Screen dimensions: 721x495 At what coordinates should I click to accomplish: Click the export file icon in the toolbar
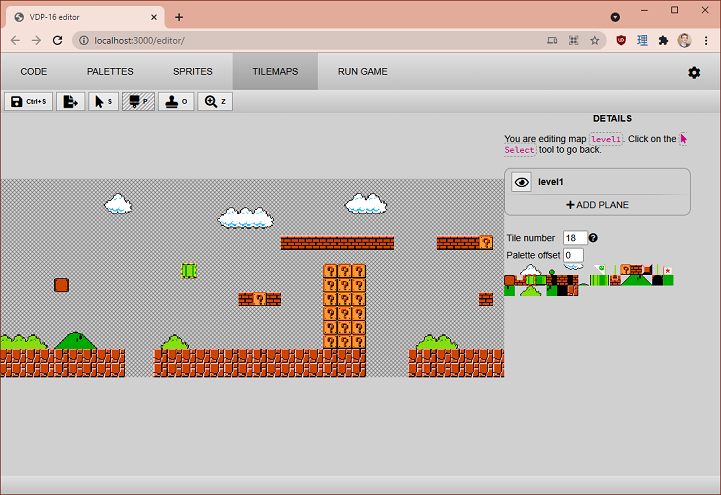click(x=70, y=102)
